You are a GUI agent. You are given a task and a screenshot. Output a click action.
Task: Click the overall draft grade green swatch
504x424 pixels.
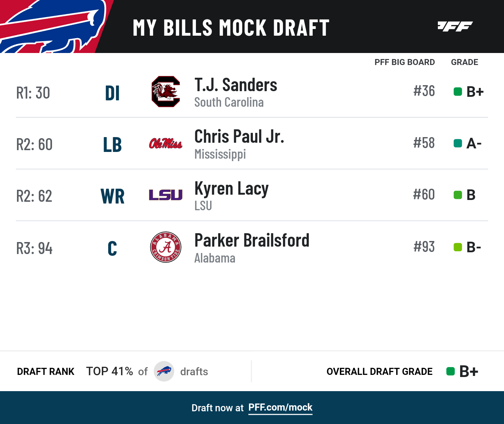pos(450,371)
